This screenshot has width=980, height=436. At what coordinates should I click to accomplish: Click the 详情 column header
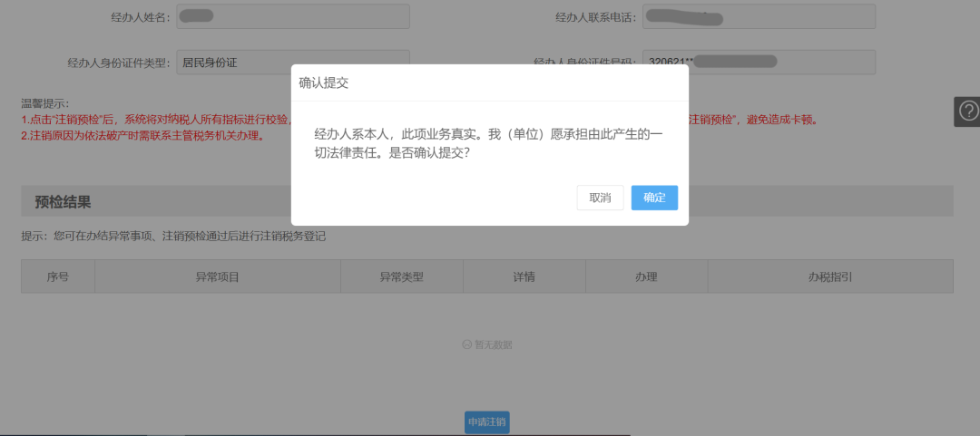524,276
